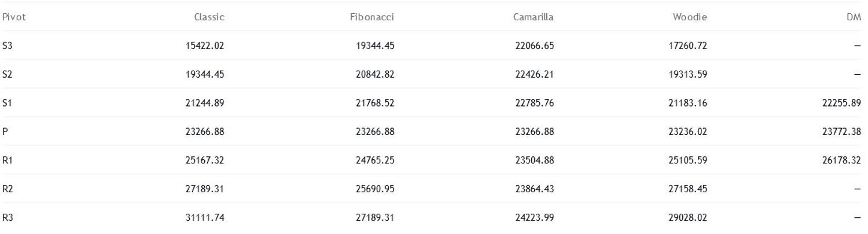Viewport: 868px width, 234px height.
Task: Click Fibonacci S2 value 20842.82
Action: (x=375, y=74)
